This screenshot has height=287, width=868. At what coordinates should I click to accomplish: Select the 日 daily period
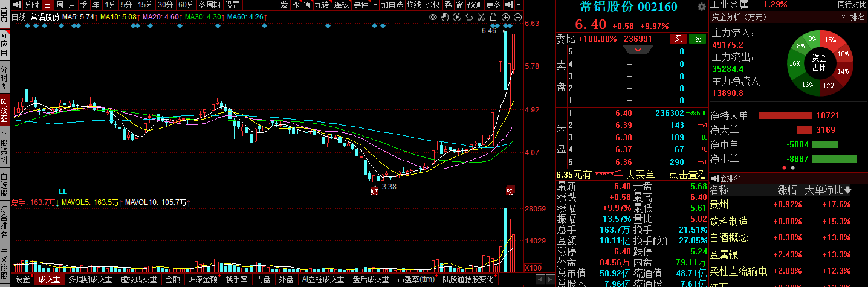pos(47,5)
